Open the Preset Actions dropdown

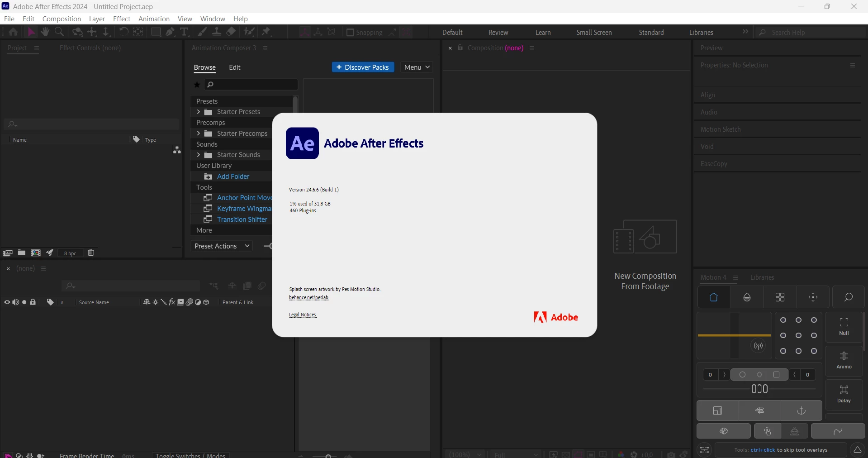coord(222,246)
